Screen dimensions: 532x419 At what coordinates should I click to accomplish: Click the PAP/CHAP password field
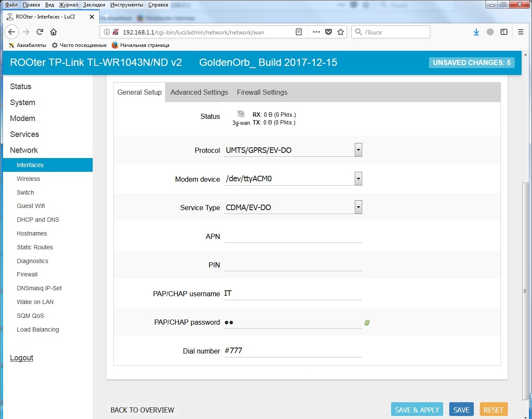[x=293, y=322]
